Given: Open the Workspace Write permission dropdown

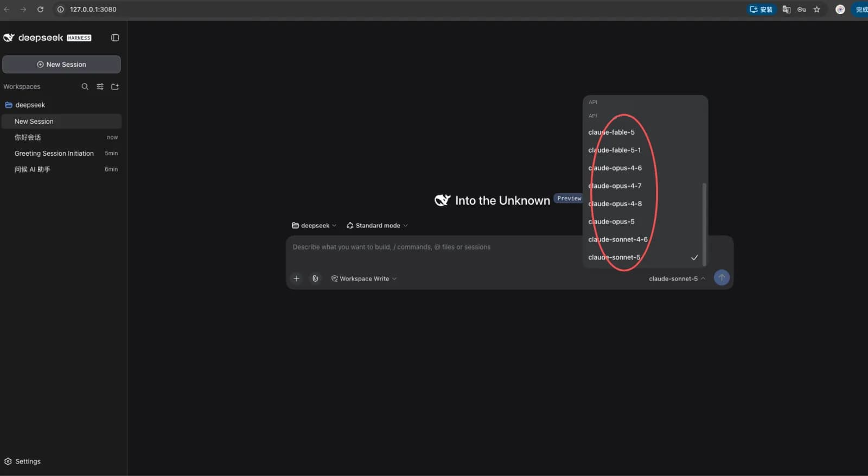Looking at the screenshot, I should pyautogui.click(x=364, y=278).
